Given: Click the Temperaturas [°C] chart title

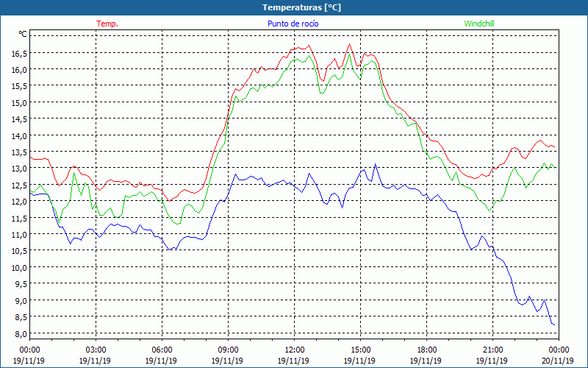Looking at the screenshot, I should coord(302,7).
